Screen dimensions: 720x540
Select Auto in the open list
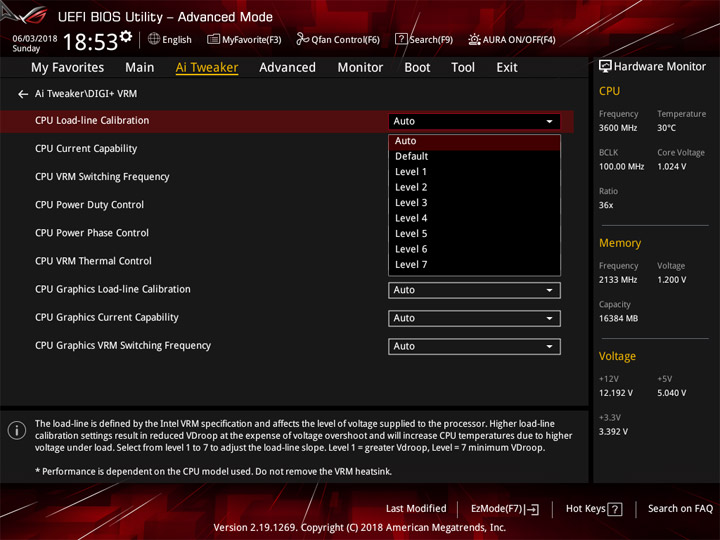point(474,141)
